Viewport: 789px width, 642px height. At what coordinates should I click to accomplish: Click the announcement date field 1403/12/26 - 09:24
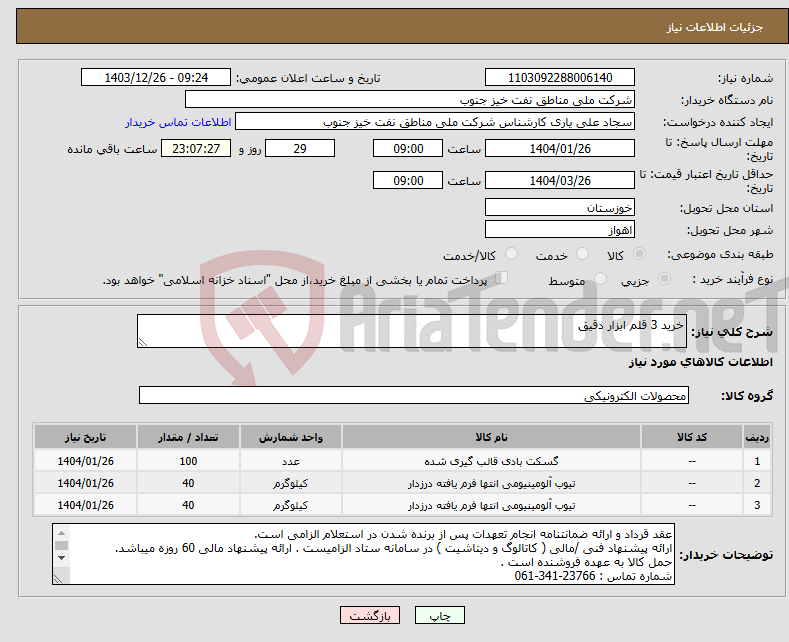[x=155, y=77]
